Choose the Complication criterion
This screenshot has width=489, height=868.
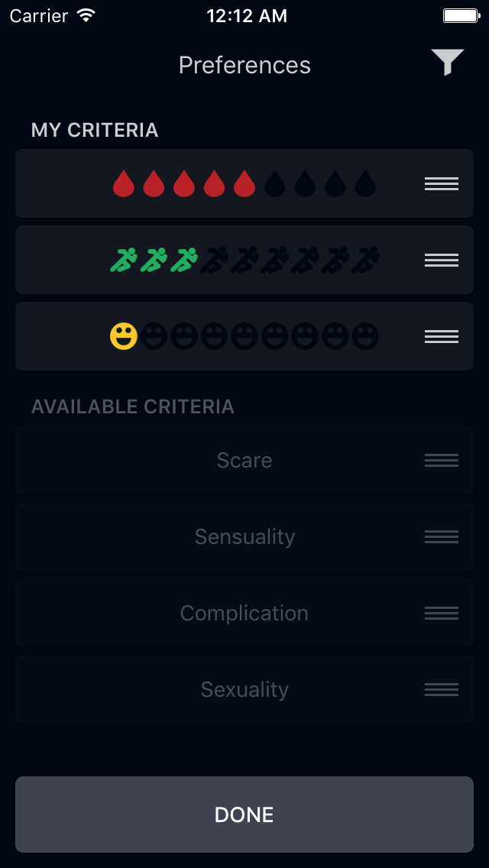[244, 613]
